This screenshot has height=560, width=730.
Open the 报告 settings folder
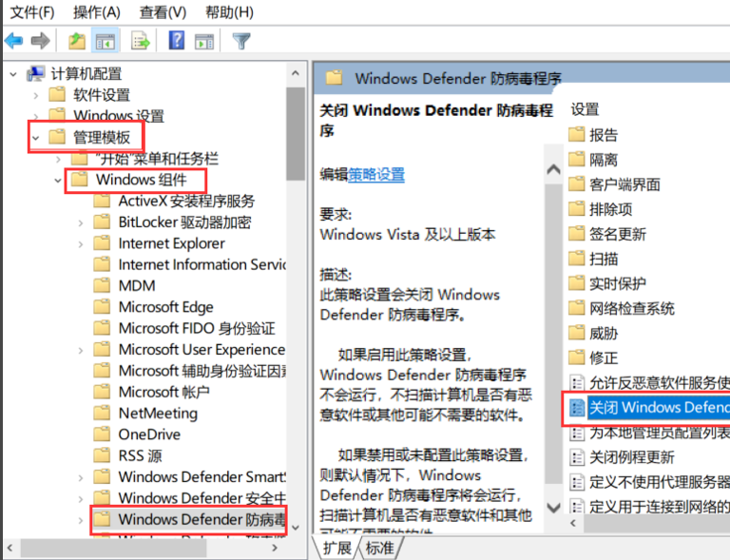coord(604,135)
